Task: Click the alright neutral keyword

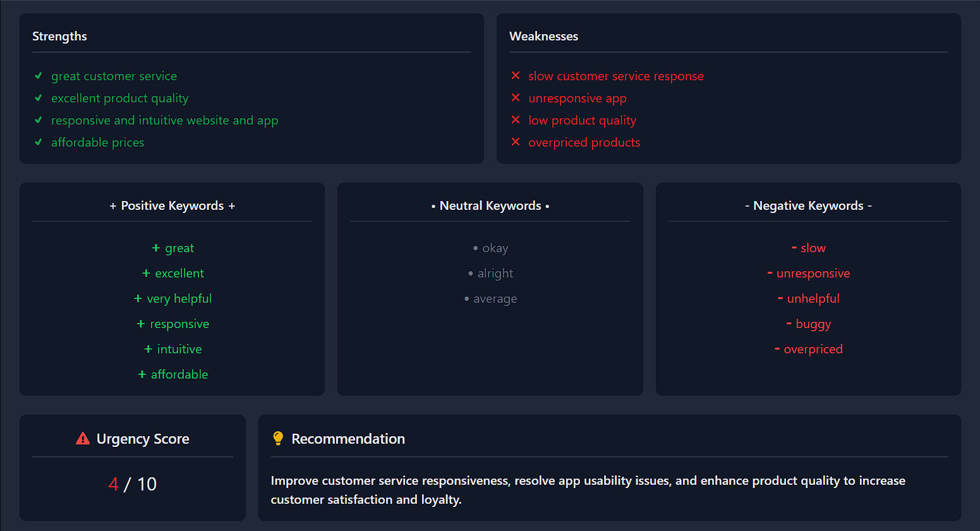Action: 495,273
